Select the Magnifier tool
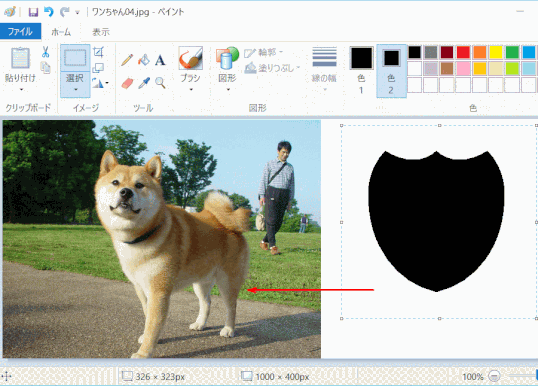538x386 pixels. (x=160, y=83)
